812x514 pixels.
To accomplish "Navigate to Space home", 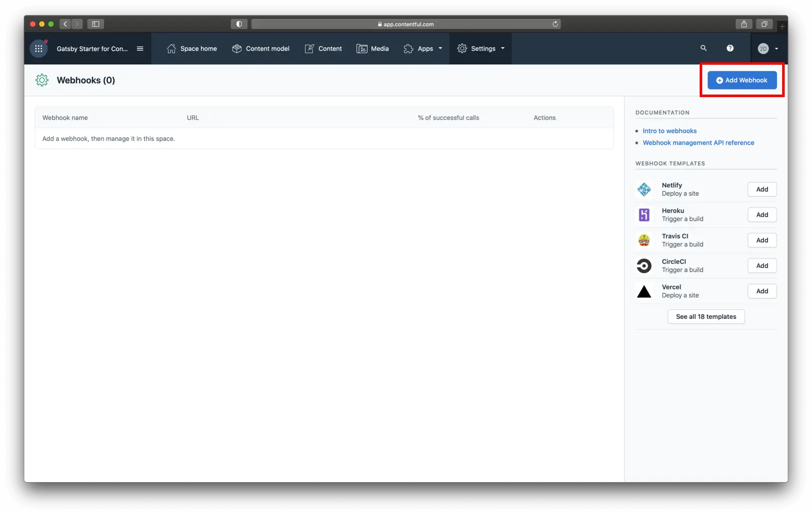I will 192,49.
